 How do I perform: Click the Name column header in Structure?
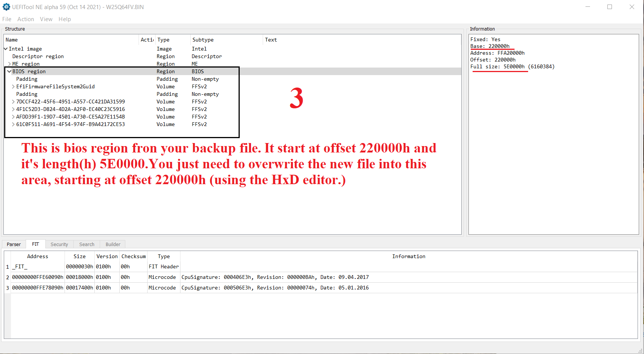[71, 40]
